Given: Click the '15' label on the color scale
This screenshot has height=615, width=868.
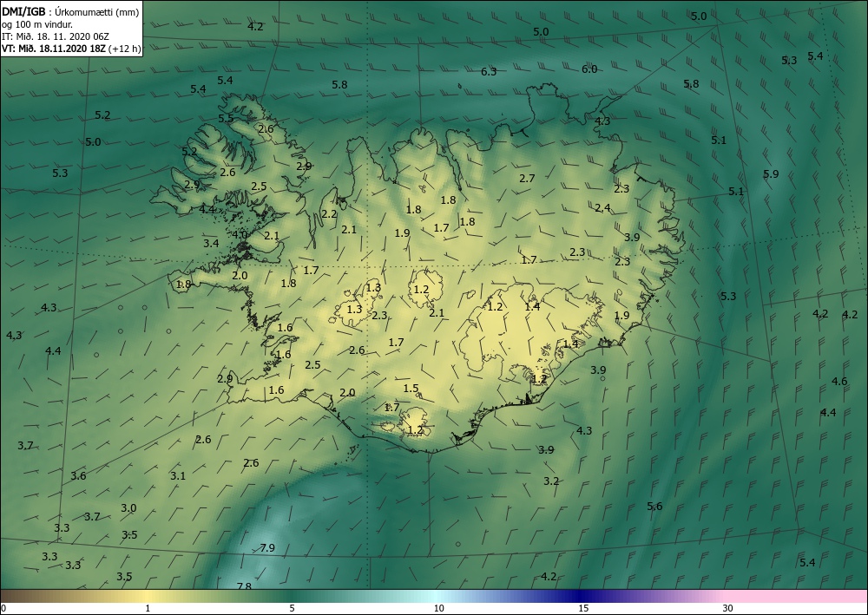Looking at the screenshot, I should click(583, 608).
